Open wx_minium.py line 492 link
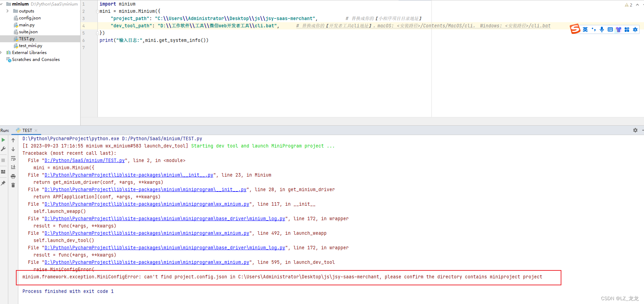The height and width of the screenshot is (304, 644). coord(147,233)
